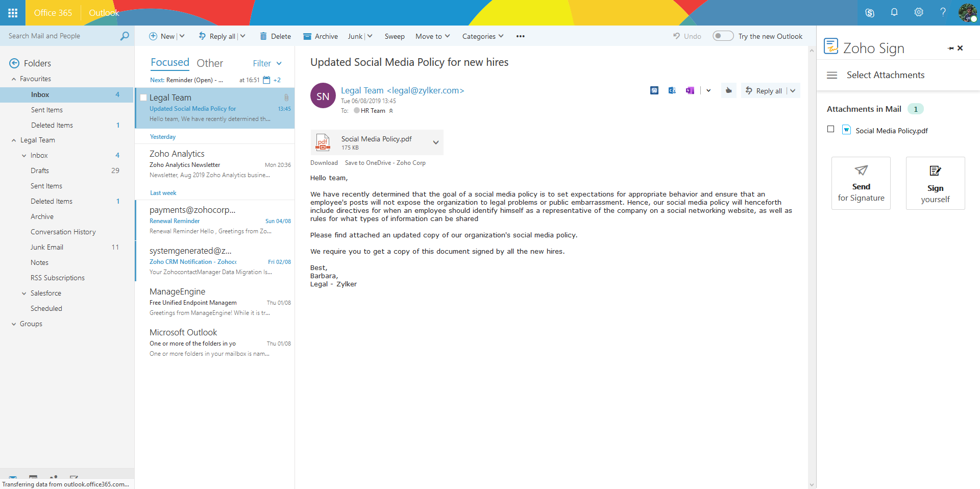Click the reading pane scrollbar down arrow

coord(812,485)
